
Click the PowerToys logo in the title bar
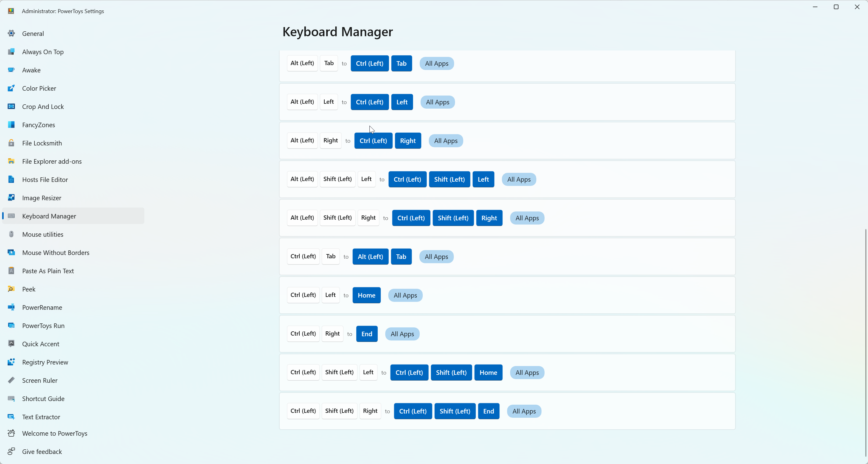[11, 11]
